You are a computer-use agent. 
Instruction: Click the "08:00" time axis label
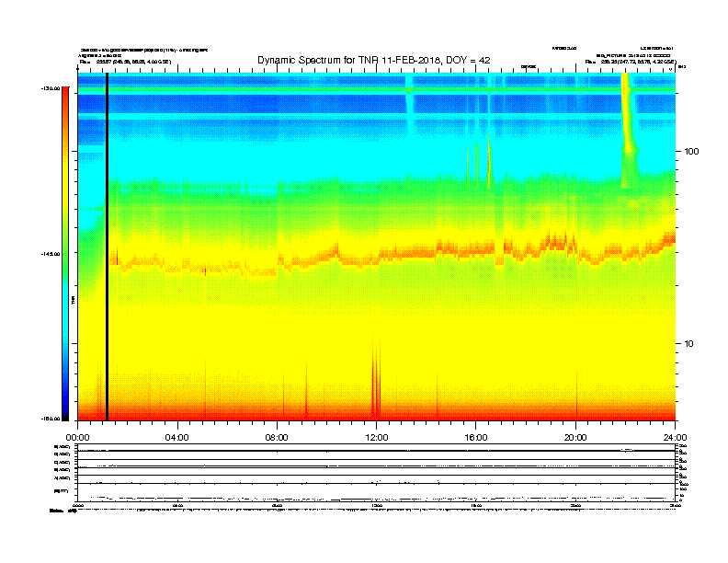pyautogui.click(x=277, y=437)
